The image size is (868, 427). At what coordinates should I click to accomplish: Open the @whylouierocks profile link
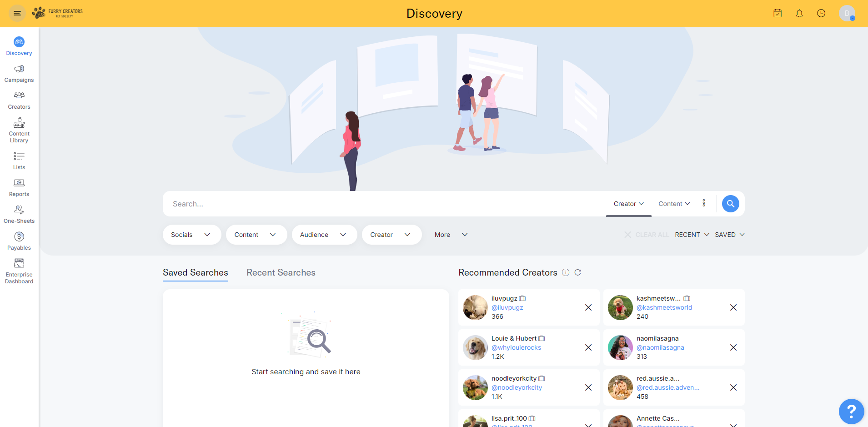(x=516, y=347)
